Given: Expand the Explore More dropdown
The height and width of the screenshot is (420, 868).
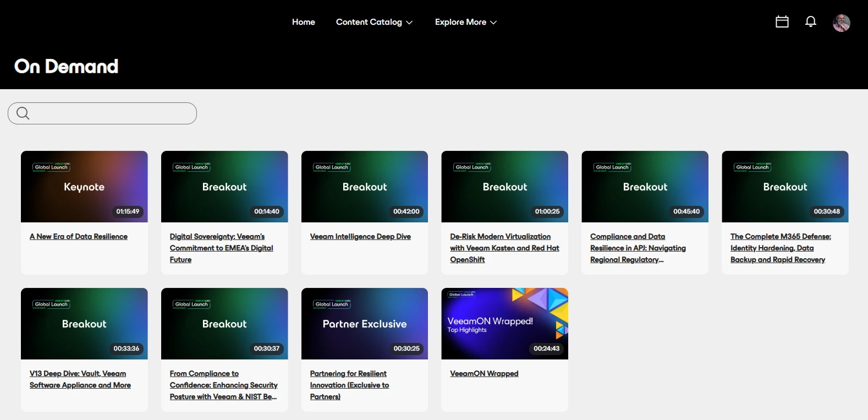Looking at the screenshot, I should point(466,22).
